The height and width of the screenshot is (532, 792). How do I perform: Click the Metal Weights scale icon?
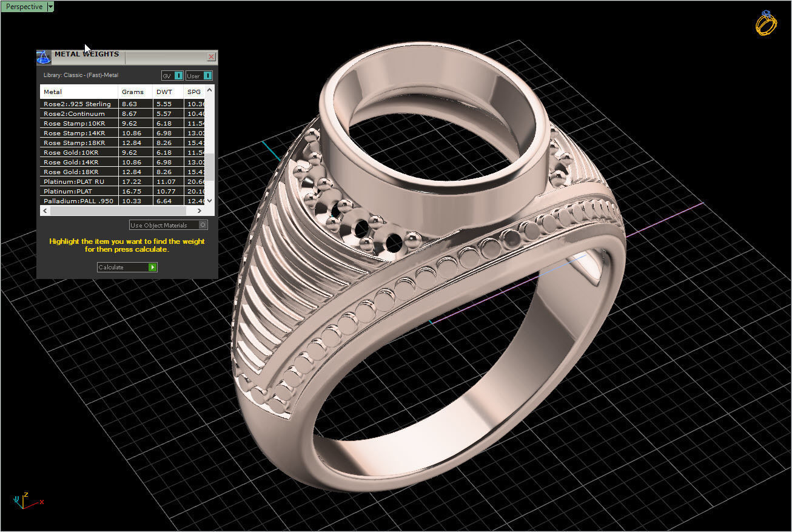[x=44, y=58]
